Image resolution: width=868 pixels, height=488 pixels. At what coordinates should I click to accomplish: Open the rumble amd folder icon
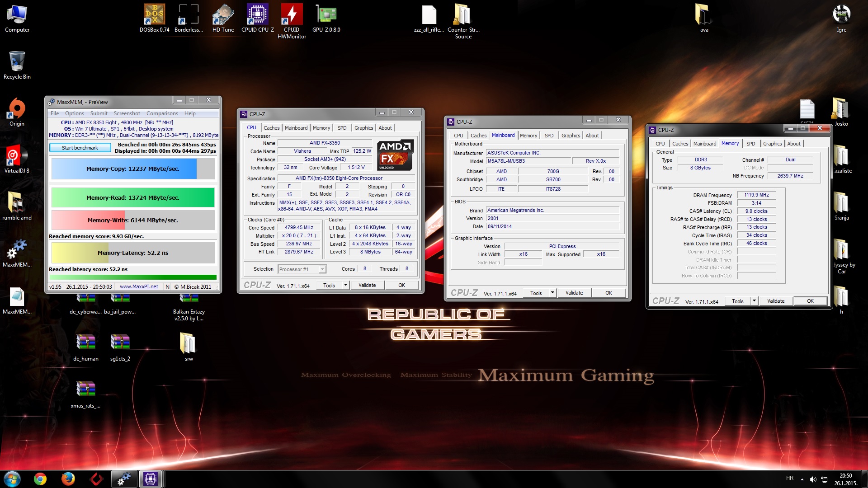(17, 206)
